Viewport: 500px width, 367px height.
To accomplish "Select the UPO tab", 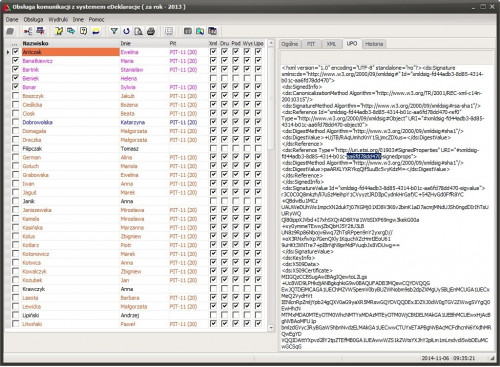I will click(x=352, y=44).
